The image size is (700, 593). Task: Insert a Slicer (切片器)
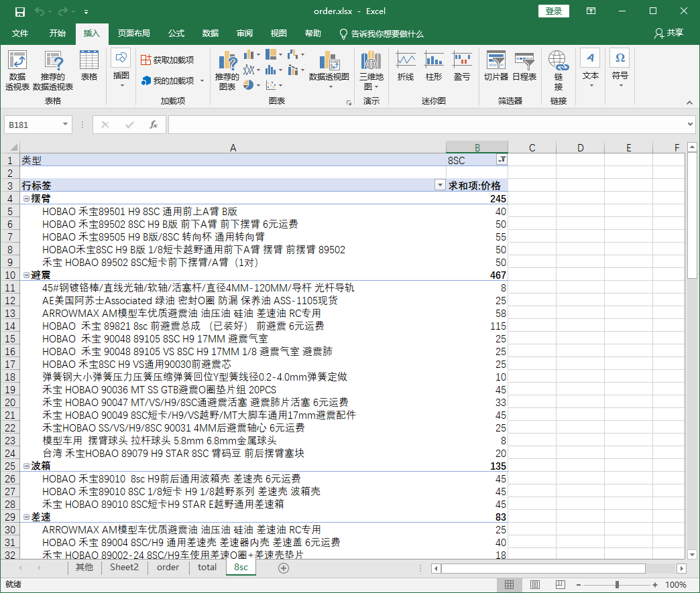coord(496,66)
